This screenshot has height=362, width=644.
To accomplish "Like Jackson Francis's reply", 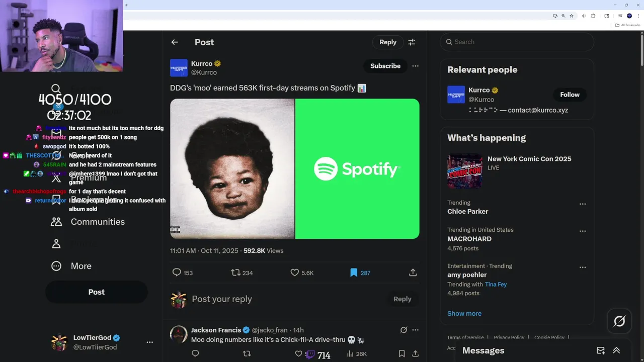I will [x=298, y=354].
